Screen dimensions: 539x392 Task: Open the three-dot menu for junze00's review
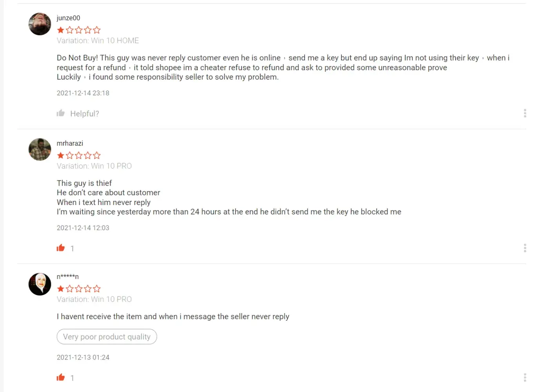[x=525, y=113]
